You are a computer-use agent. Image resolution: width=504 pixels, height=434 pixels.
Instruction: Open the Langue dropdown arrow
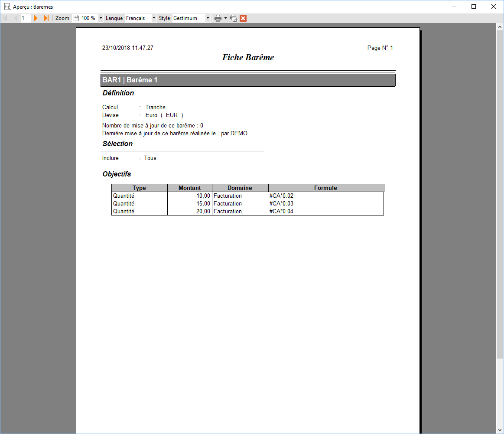[x=154, y=18]
